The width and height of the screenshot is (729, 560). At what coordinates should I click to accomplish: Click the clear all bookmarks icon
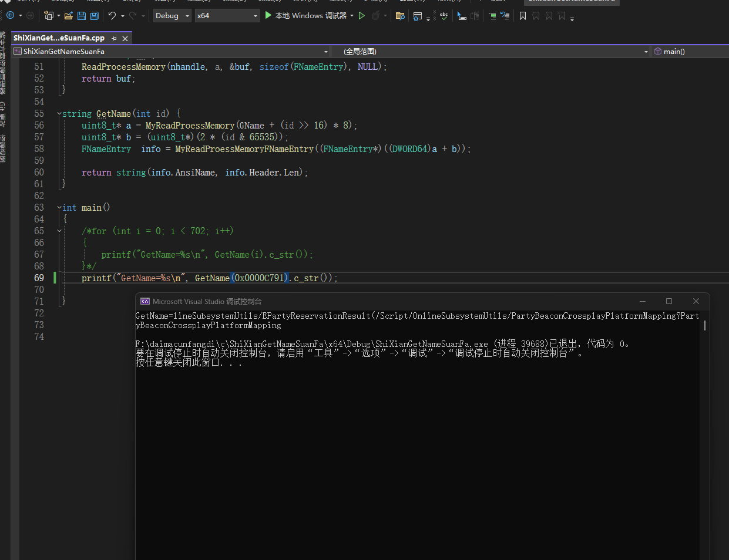tap(562, 16)
